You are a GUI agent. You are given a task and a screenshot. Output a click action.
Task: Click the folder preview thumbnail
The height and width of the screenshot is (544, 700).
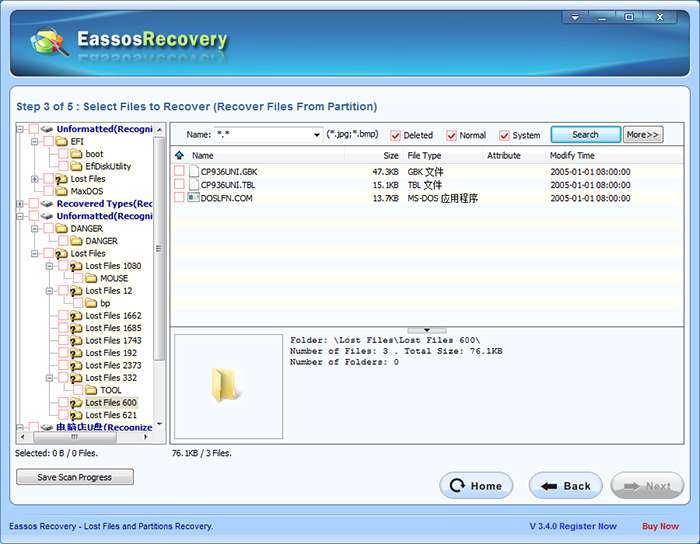coord(228,386)
